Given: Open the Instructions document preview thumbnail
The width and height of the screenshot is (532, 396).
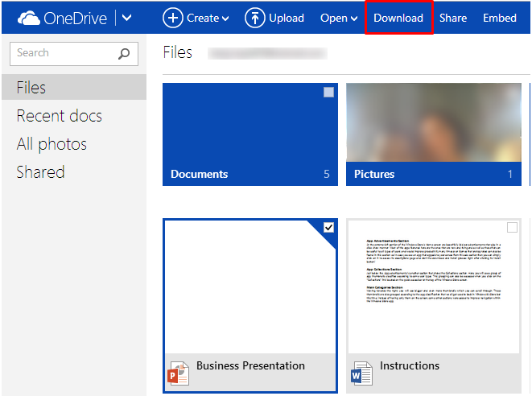Looking at the screenshot, I should coord(434,287).
